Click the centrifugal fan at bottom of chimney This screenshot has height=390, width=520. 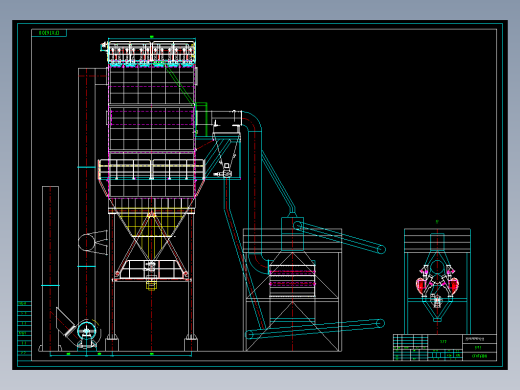[x=87, y=332]
